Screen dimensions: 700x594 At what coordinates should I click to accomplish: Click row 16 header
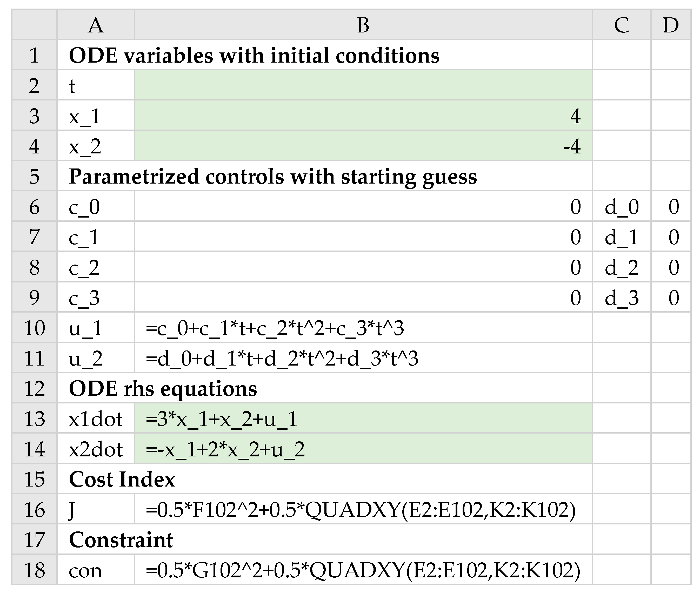34,509
